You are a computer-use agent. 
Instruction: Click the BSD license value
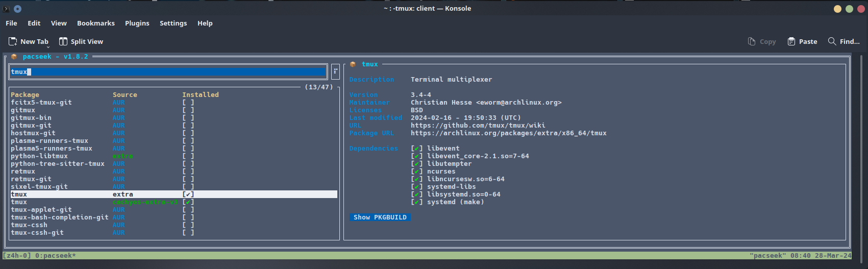pos(417,110)
